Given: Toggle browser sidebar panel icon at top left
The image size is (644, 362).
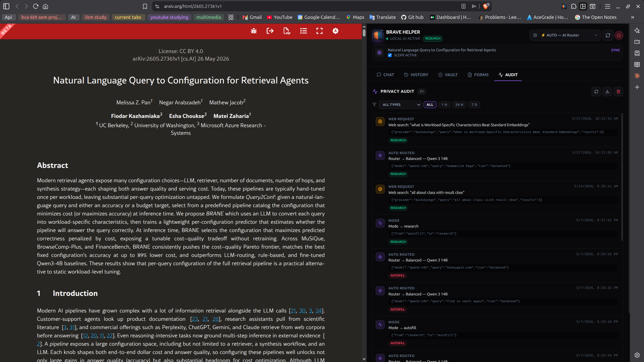Looking at the screenshot, I should [6, 6].
